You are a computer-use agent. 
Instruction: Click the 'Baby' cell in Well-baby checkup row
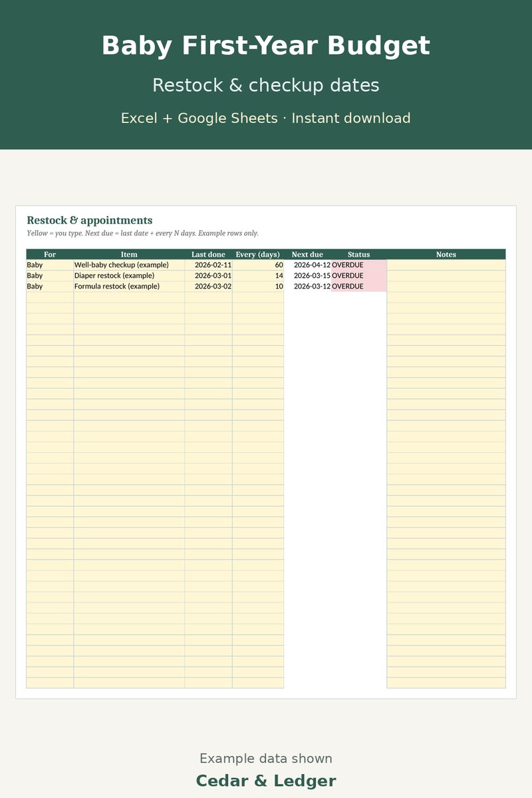tap(50, 265)
